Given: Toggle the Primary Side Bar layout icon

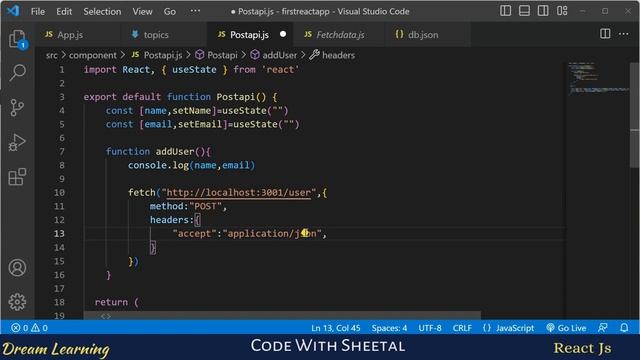Looking at the screenshot, I should point(505,11).
